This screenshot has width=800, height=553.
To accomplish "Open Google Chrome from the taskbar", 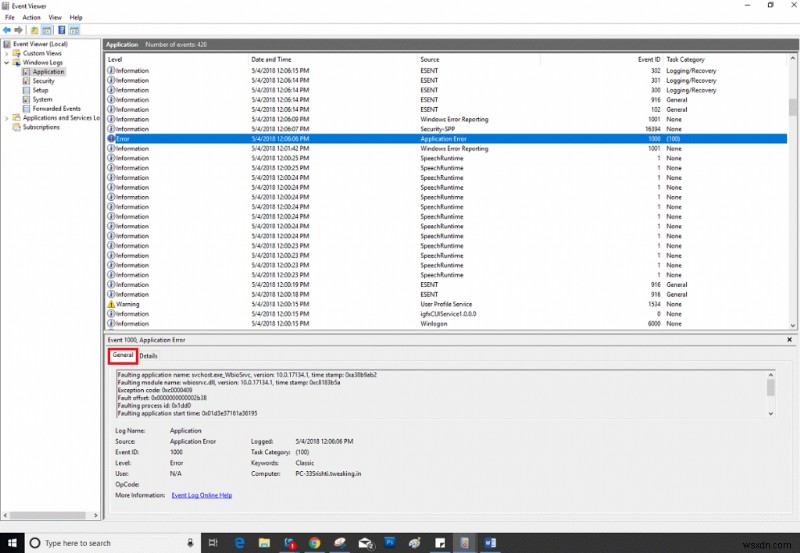I will coord(314,543).
